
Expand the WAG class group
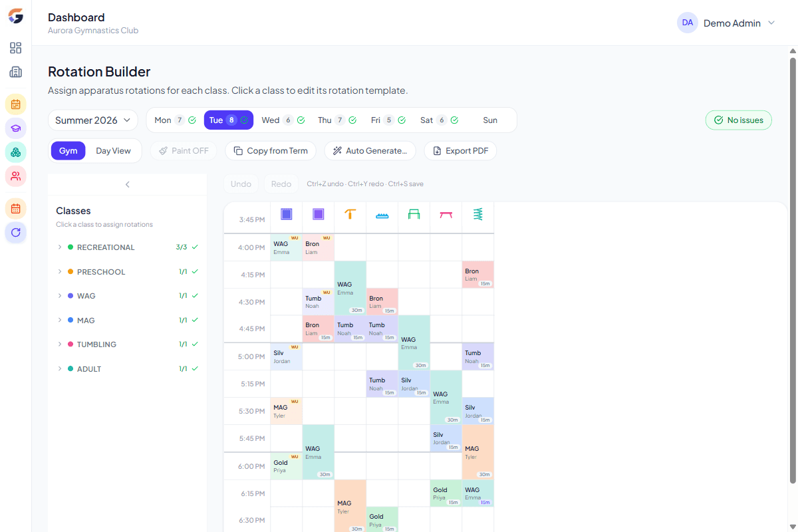(x=128, y=296)
